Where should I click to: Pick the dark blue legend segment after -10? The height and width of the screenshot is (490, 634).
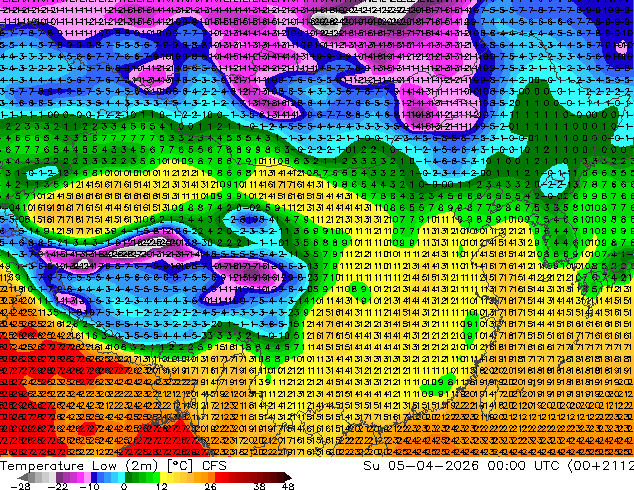[x=94, y=477]
